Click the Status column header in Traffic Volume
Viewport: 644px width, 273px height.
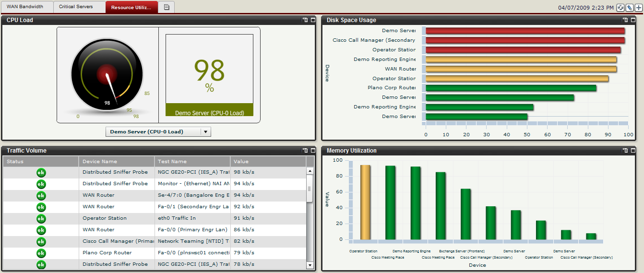click(x=41, y=162)
